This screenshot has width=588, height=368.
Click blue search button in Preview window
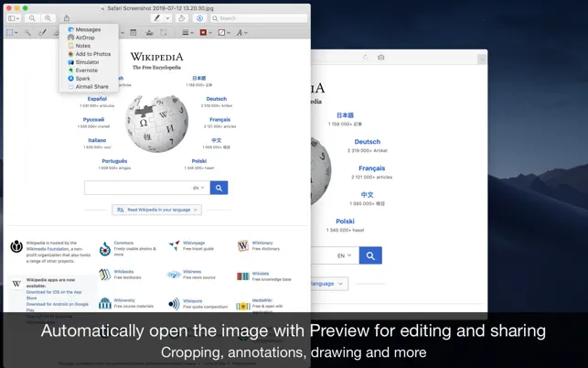point(219,188)
